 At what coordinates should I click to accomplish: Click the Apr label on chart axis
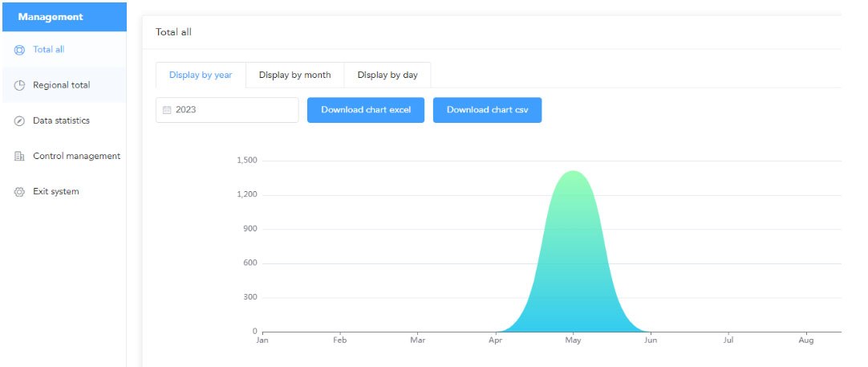click(x=495, y=341)
